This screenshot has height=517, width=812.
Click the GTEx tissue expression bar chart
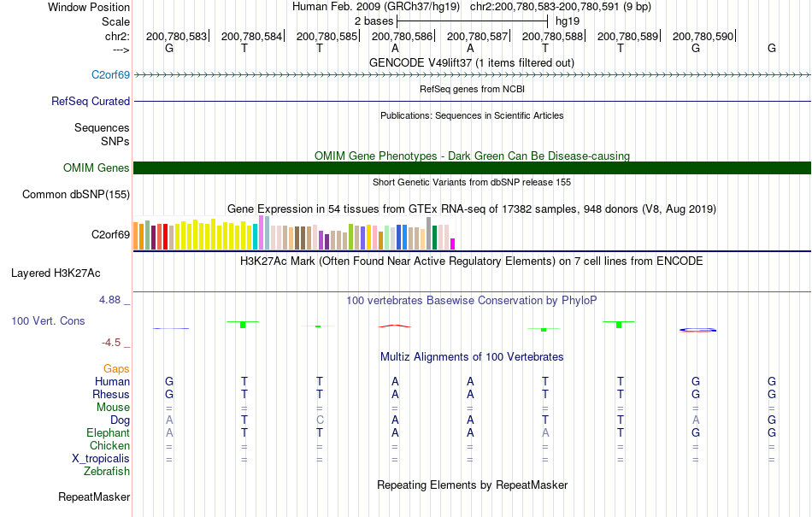pyautogui.click(x=294, y=233)
